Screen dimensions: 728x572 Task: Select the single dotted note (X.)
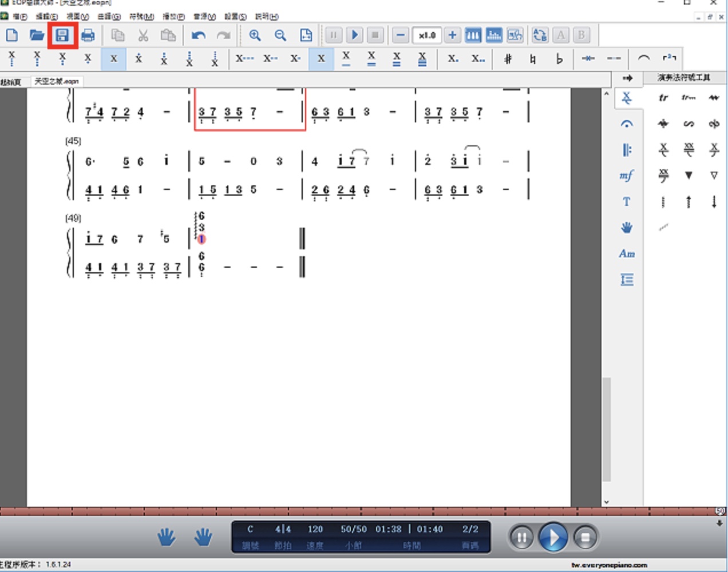453,58
